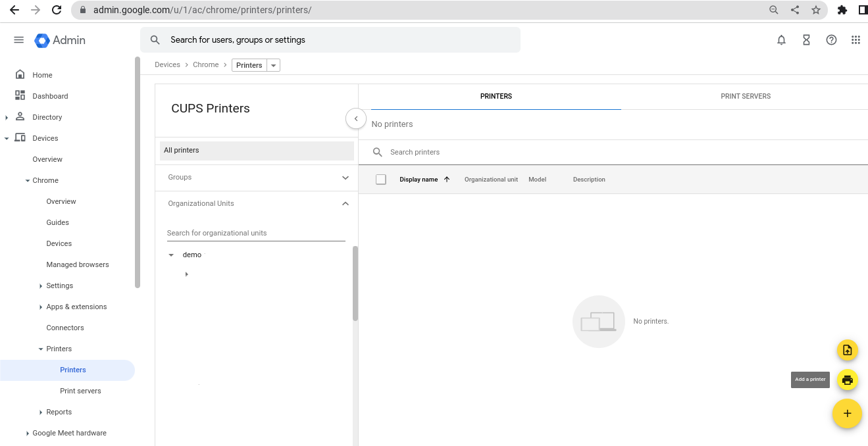
Task: Expand the Directory sidebar item
Action: pyautogui.click(x=7, y=117)
